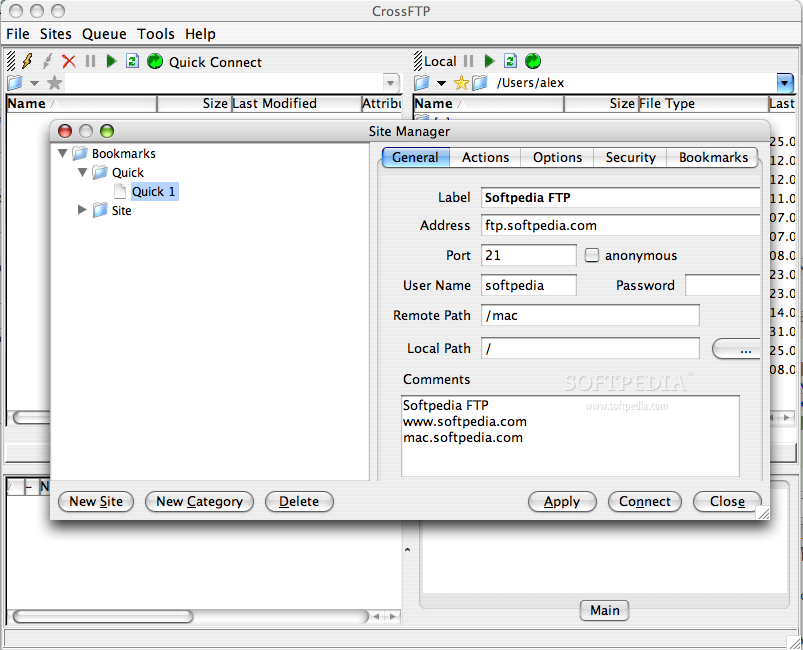Switch to the Security tab
803x650 pixels.
(x=630, y=157)
